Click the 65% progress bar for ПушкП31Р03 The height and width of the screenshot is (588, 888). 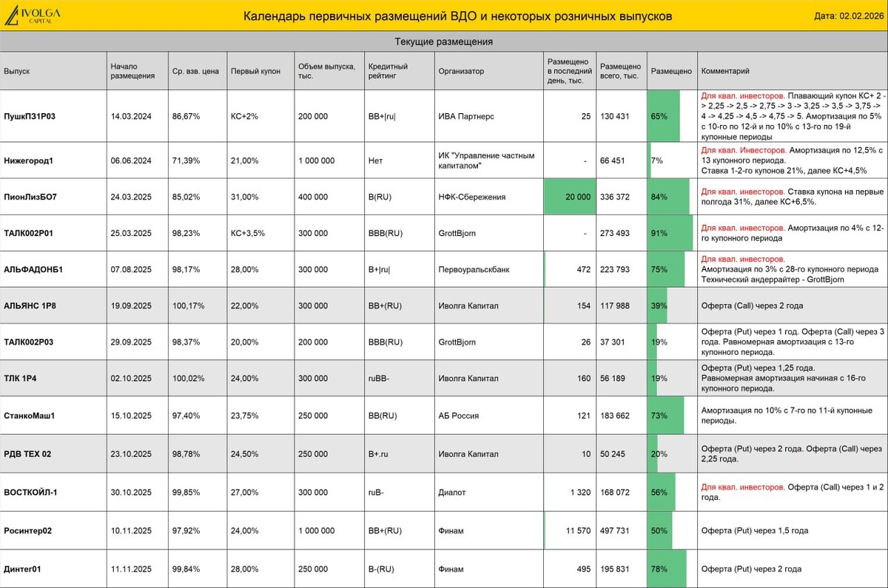click(665, 116)
